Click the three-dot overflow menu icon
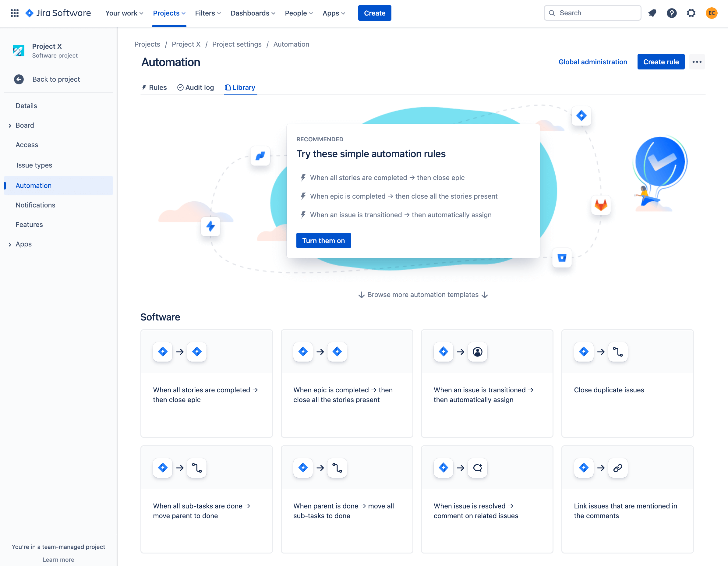Image resolution: width=728 pixels, height=566 pixels. (697, 62)
